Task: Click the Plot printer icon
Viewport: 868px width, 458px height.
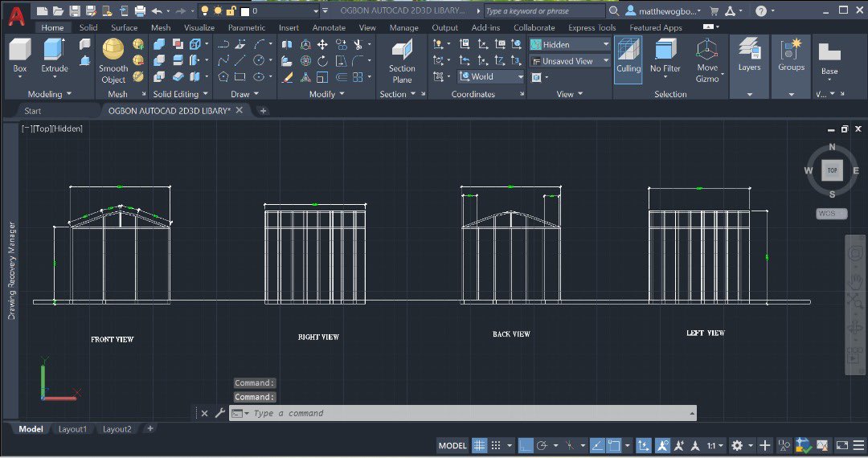Action: coord(141,10)
